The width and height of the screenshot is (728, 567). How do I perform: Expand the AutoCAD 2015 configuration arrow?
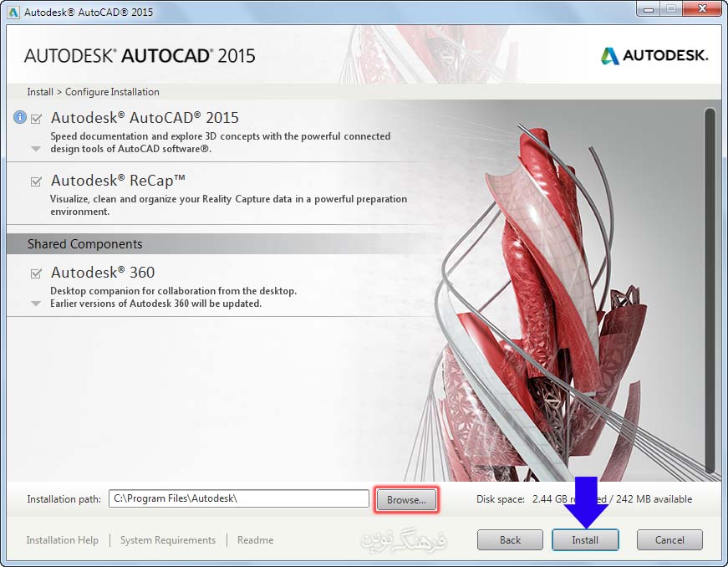point(36,149)
